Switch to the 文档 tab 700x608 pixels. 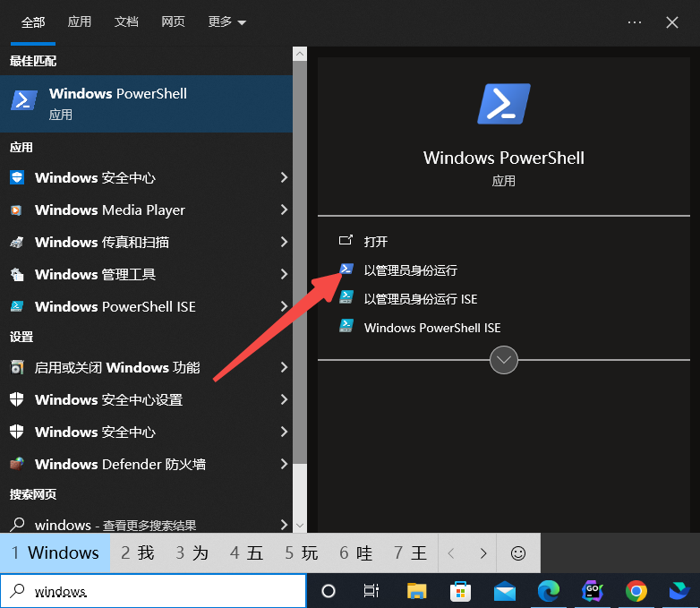[x=126, y=21]
